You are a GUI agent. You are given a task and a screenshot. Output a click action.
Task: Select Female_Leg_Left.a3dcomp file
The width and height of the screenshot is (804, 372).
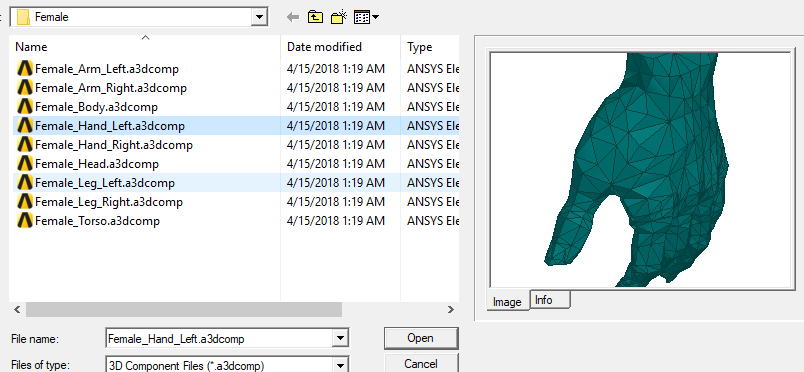click(105, 183)
